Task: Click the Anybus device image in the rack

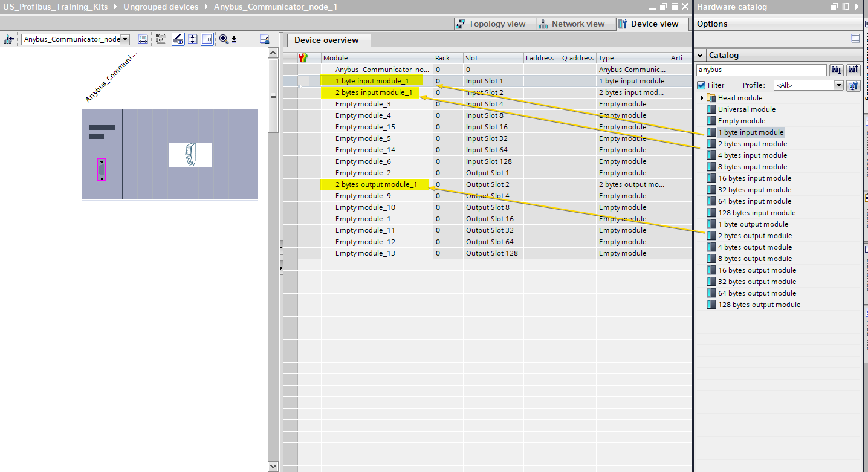Action: click(x=190, y=155)
